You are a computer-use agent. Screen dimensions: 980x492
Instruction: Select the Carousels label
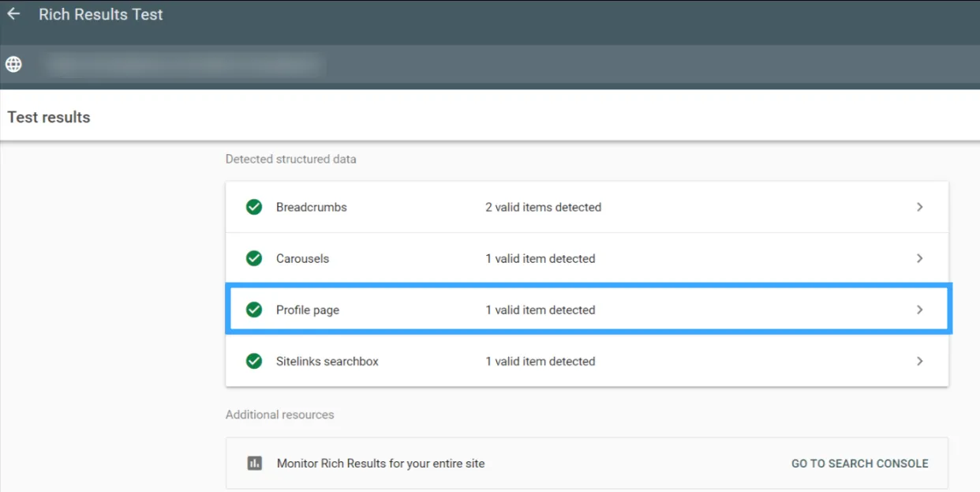pos(302,258)
